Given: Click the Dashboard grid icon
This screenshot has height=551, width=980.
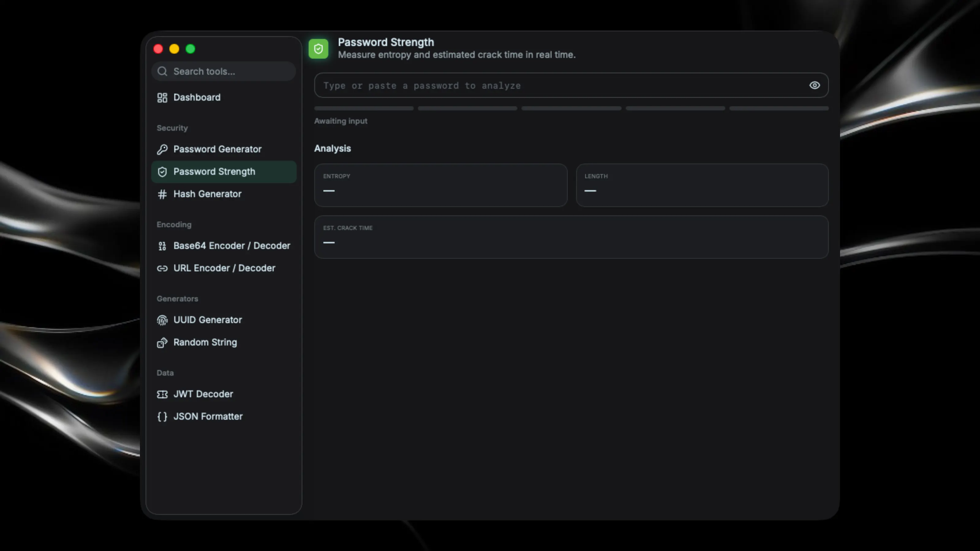Looking at the screenshot, I should (162, 98).
